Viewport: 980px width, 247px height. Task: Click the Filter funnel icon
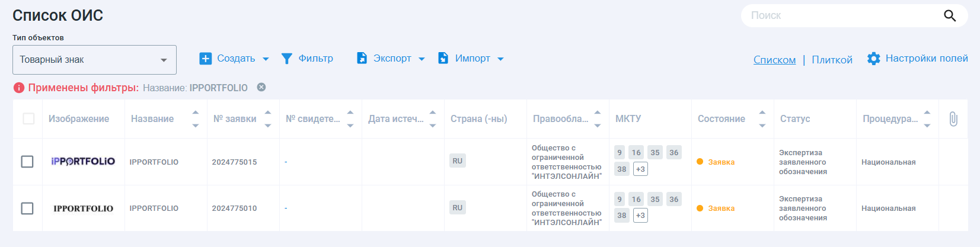(286, 59)
